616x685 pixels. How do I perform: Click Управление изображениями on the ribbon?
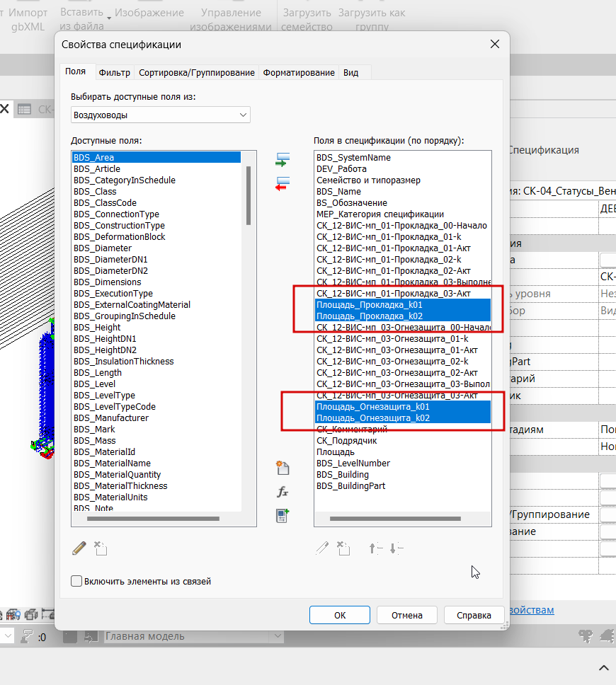[231, 19]
